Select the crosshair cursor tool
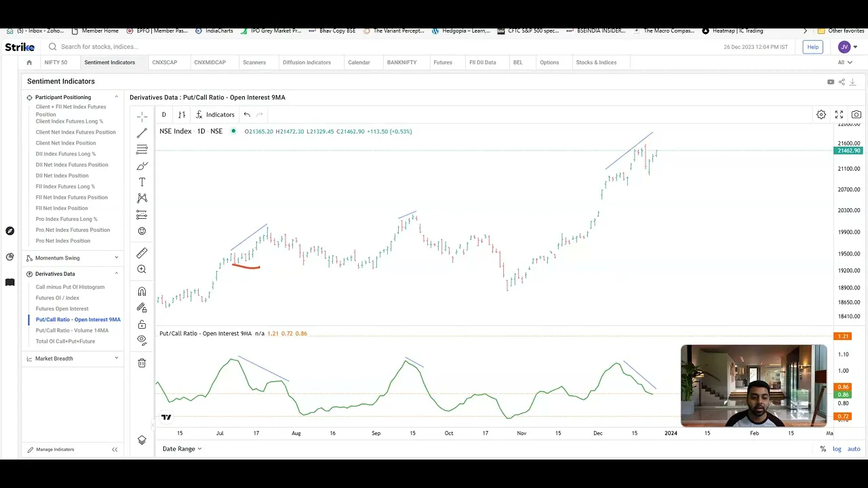 (142, 117)
